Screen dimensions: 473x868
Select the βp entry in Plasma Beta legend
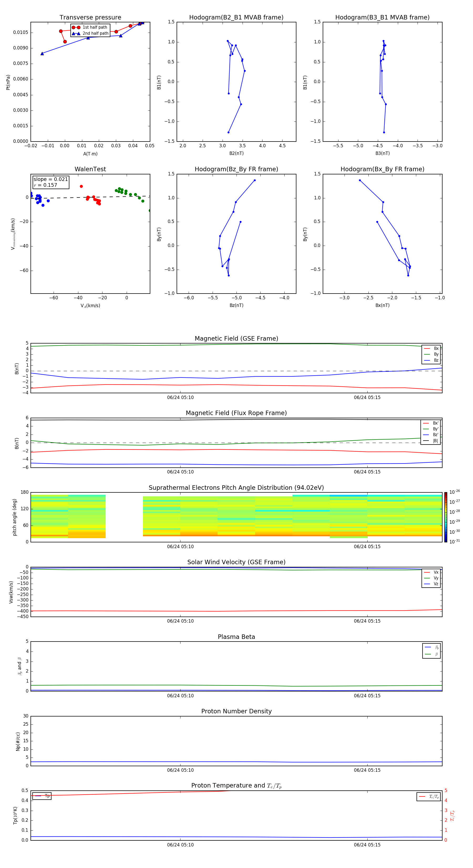click(431, 647)
